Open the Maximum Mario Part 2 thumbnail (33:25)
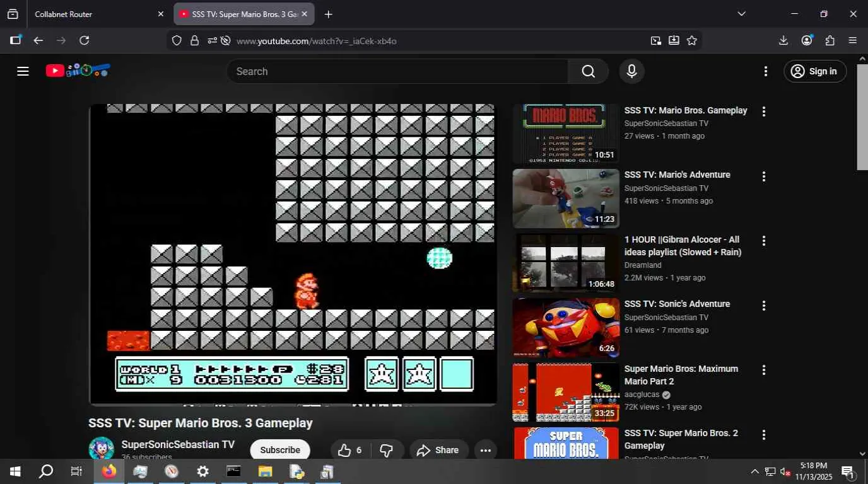The height and width of the screenshot is (484, 868). (566, 392)
